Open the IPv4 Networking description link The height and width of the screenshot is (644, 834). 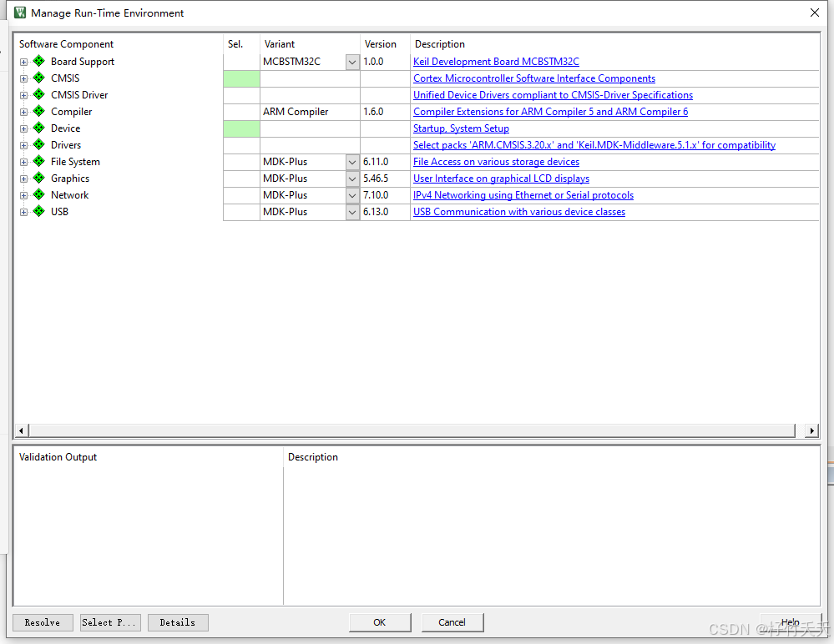(x=523, y=195)
